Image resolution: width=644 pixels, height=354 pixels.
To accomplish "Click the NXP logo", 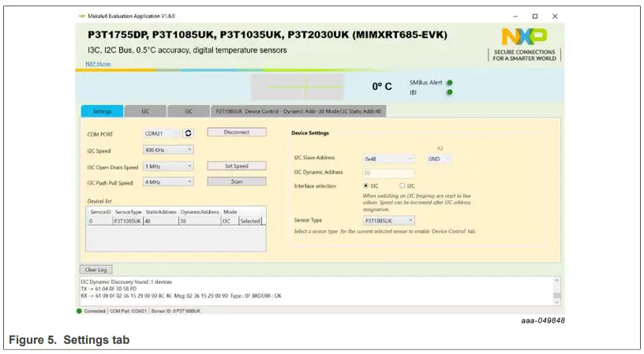I will tap(524, 36).
